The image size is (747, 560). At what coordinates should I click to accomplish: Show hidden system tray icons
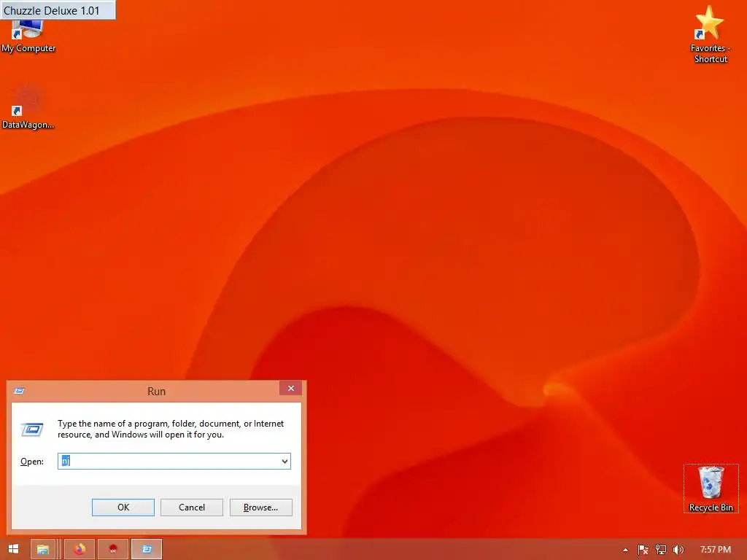625,550
